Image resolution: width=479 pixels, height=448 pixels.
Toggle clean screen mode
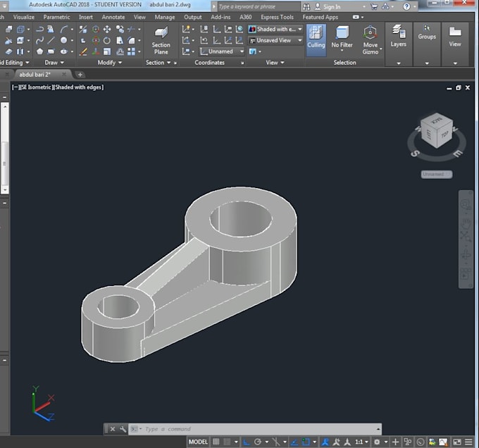click(x=457, y=442)
